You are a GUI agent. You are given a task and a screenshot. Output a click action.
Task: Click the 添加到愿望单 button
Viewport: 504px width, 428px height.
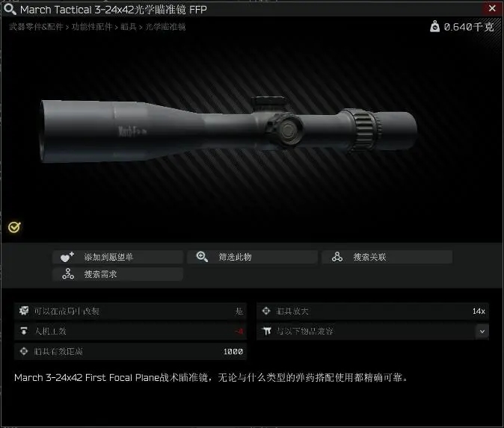coord(117,257)
